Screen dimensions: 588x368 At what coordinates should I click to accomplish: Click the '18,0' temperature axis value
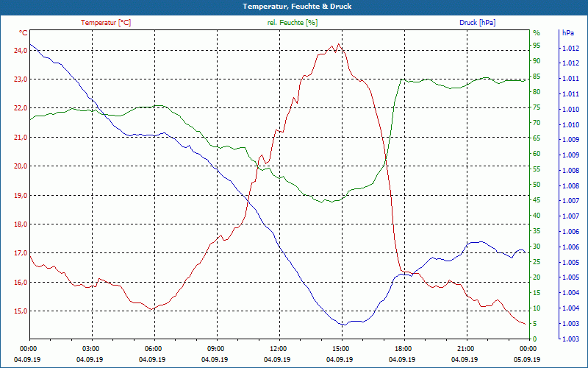[21, 224]
